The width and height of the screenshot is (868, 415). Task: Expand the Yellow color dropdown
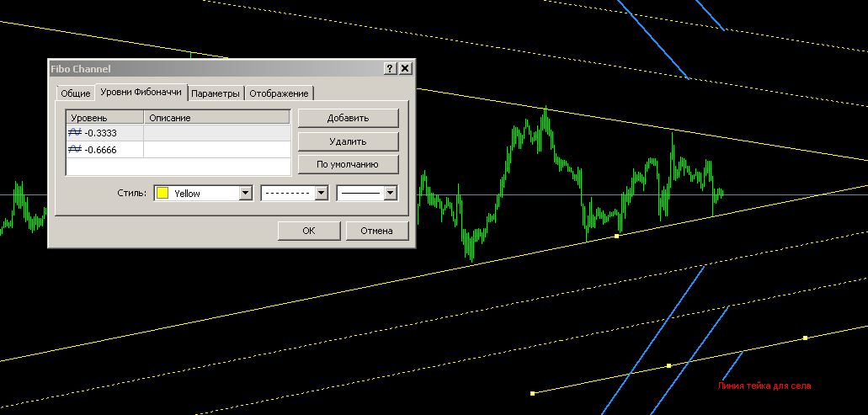tap(245, 194)
